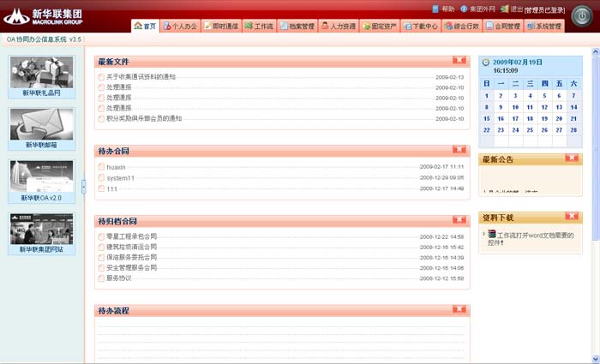Open the 零星工程承包合同 contract link

click(x=131, y=236)
